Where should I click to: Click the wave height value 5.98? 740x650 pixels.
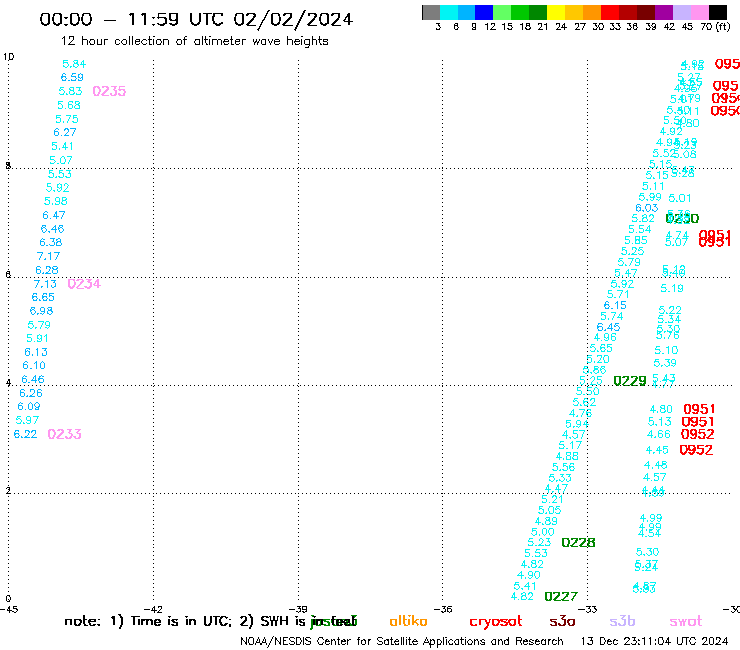coord(56,201)
